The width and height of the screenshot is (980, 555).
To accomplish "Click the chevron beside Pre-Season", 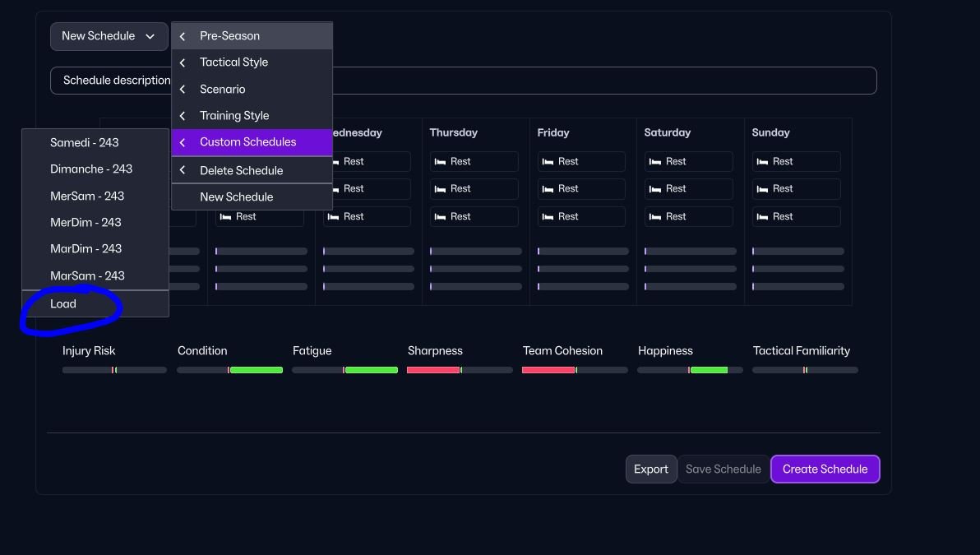I will 183,36.
